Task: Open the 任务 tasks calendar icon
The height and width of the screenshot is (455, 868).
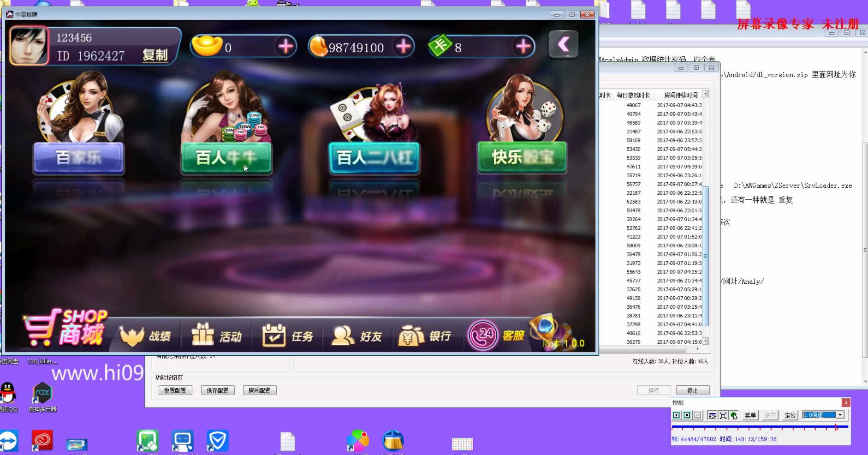Action: (288, 335)
